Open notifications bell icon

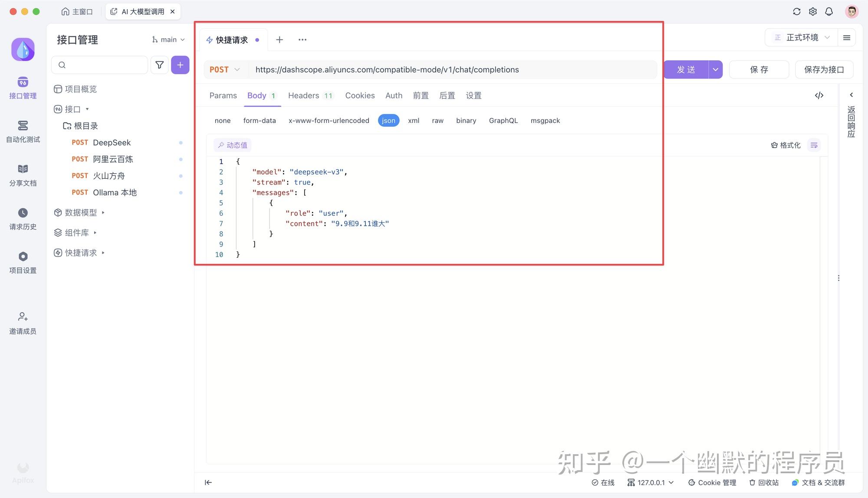(829, 12)
